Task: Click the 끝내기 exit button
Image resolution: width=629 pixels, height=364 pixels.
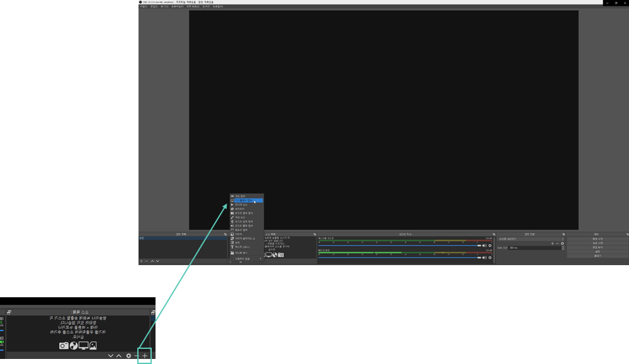Action: [598, 256]
